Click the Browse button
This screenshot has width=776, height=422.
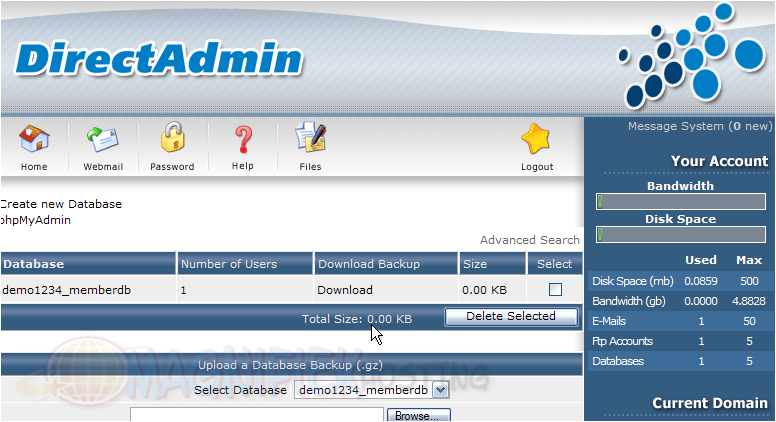pyautogui.click(x=418, y=415)
